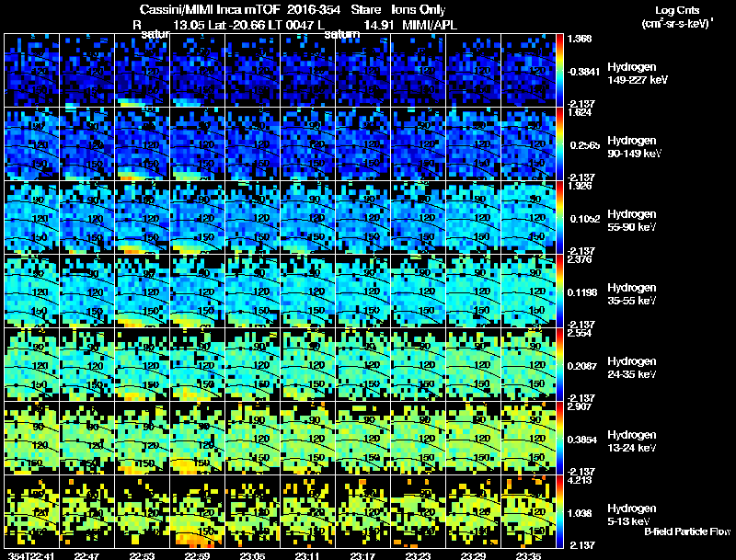Click the 1.926 colorbar maximum value

[x=580, y=186]
